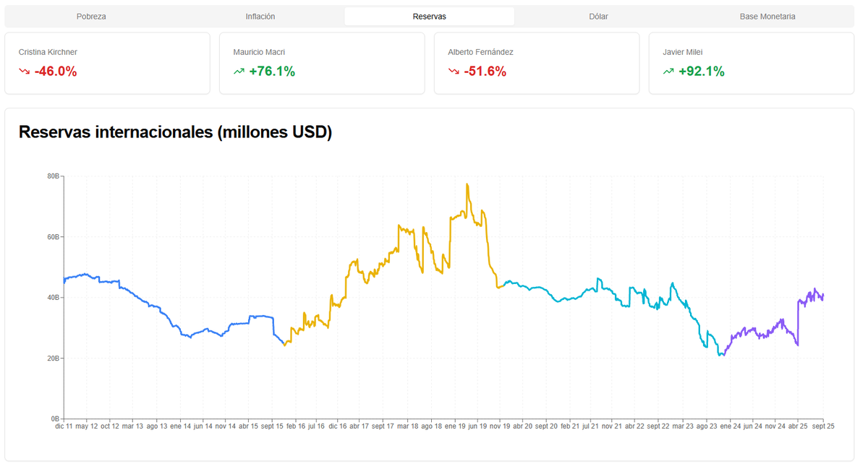Click the abr 25 x-axis label
The height and width of the screenshot is (472, 868).
(798, 426)
